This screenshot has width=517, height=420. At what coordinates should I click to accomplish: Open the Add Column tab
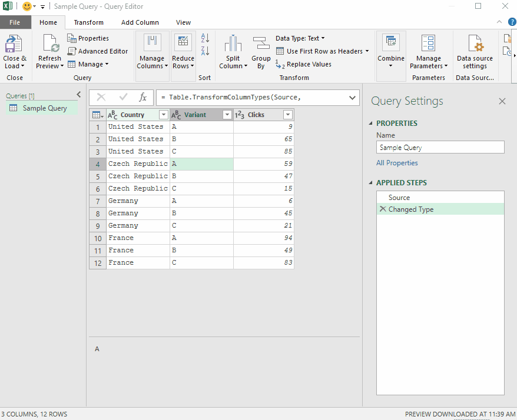[x=140, y=22]
